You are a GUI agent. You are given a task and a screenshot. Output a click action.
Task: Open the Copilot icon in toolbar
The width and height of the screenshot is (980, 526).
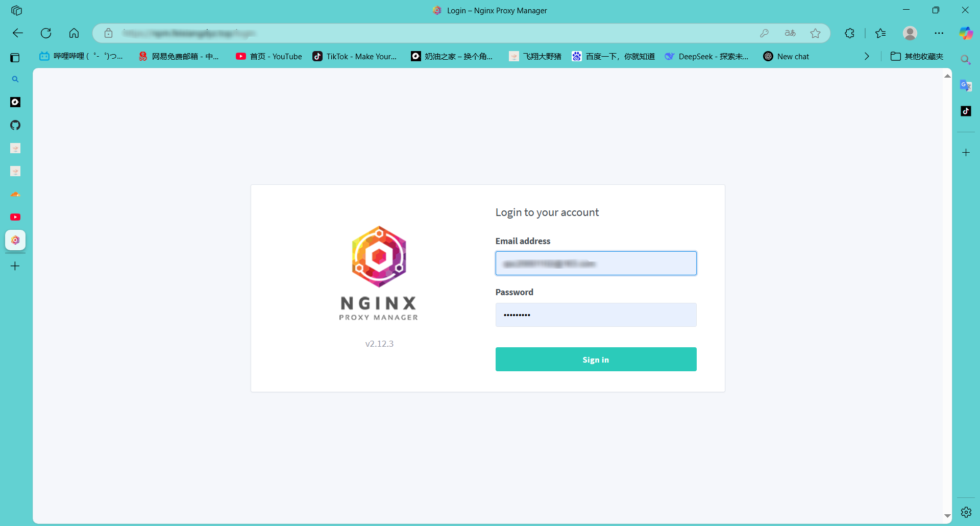coord(966,33)
